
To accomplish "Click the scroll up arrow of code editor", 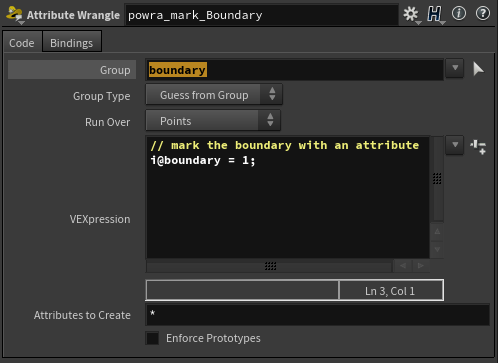I will click(437, 231).
